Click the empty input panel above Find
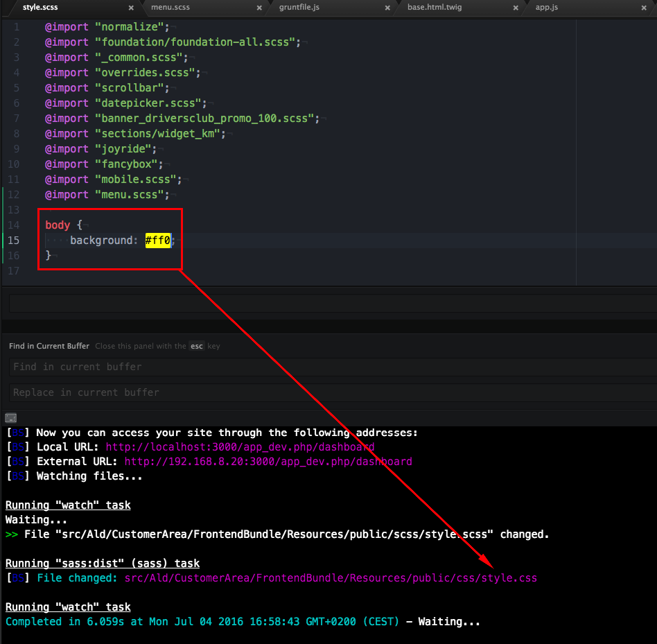 pyautogui.click(x=333, y=304)
